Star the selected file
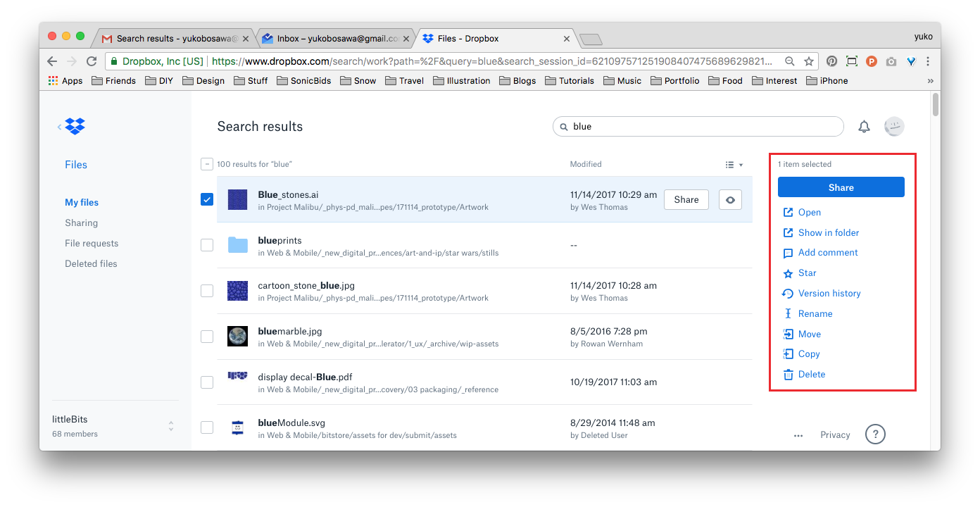 tap(807, 273)
